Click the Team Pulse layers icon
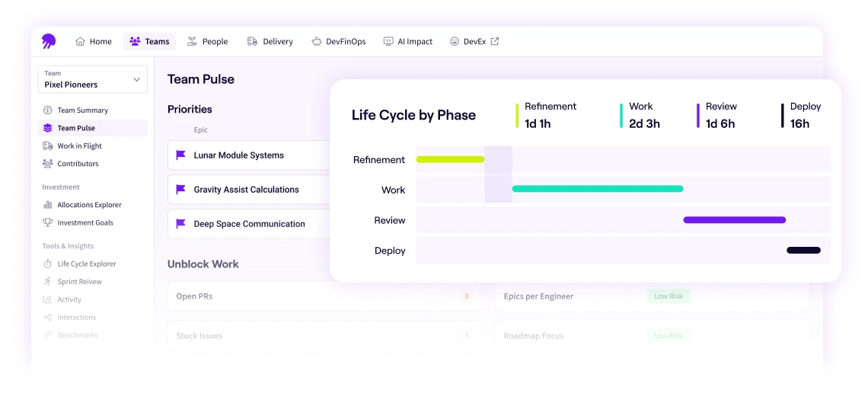The image size is (868, 400). coord(48,128)
